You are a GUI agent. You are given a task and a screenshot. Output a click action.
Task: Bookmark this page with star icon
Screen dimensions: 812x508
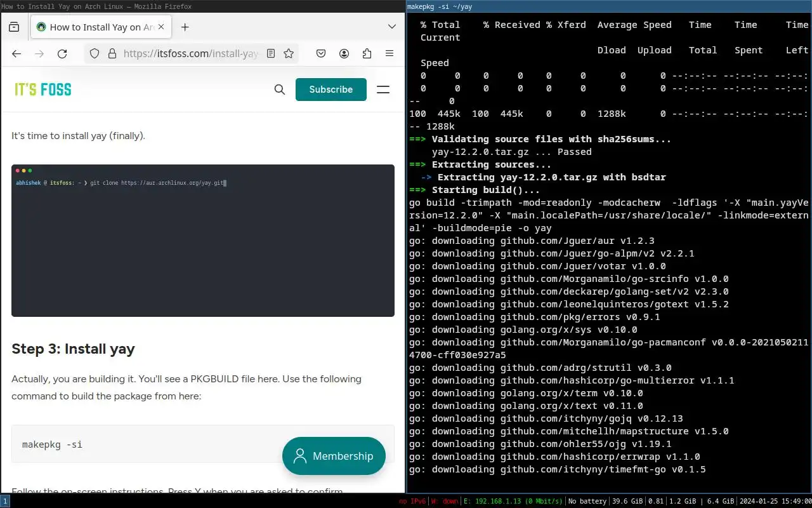click(x=289, y=54)
